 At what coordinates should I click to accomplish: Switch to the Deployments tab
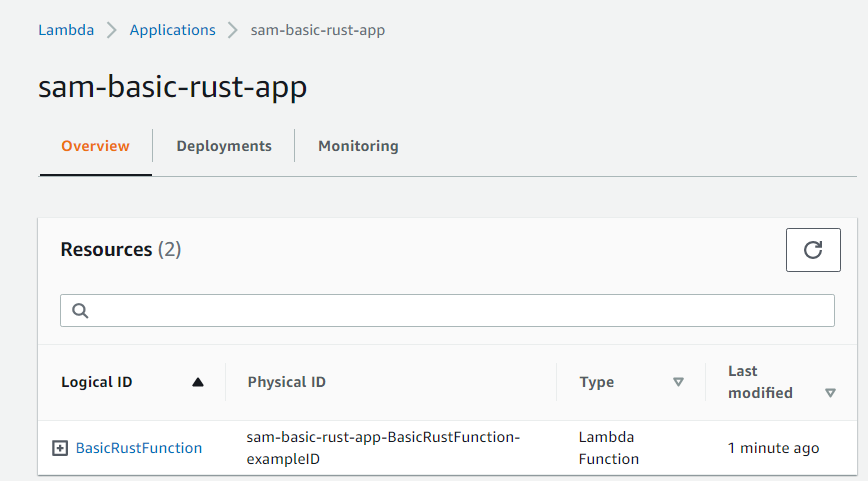pyautogui.click(x=224, y=146)
